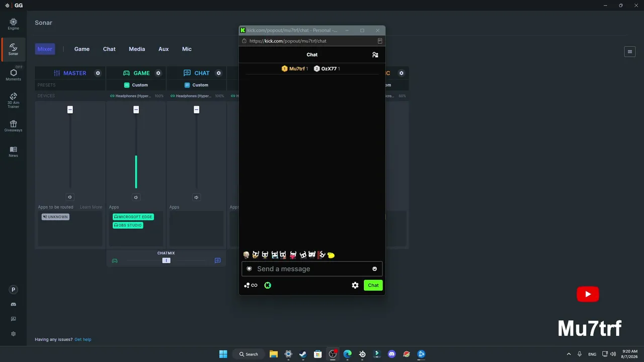Open File Explorer from the taskbar
Image resolution: width=644 pixels, height=362 pixels.
coord(274,354)
